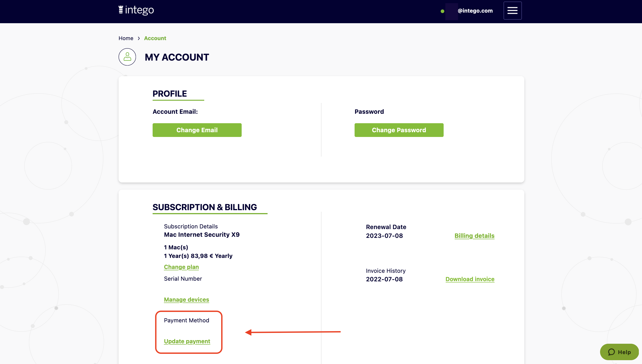The width and height of the screenshot is (642, 364).
Task: Open the Help chat widget
Action: click(x=619, y=352)
